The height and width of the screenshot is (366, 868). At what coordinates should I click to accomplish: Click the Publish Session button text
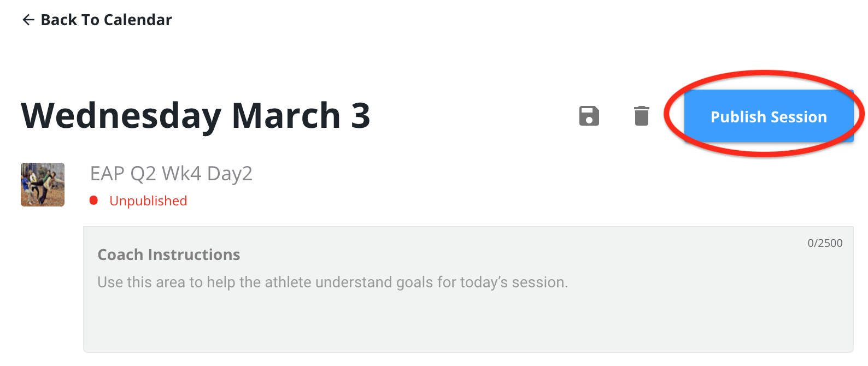pos(769,117)
